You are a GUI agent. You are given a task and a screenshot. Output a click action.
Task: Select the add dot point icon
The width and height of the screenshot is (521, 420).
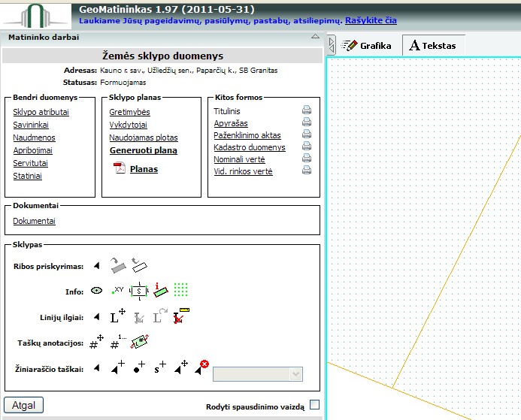click(x=139, y=367)
